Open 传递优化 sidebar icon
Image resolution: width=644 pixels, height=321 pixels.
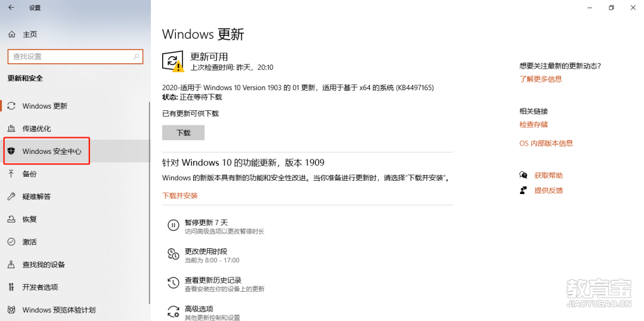pyautogui.click(x=11, y=129)
